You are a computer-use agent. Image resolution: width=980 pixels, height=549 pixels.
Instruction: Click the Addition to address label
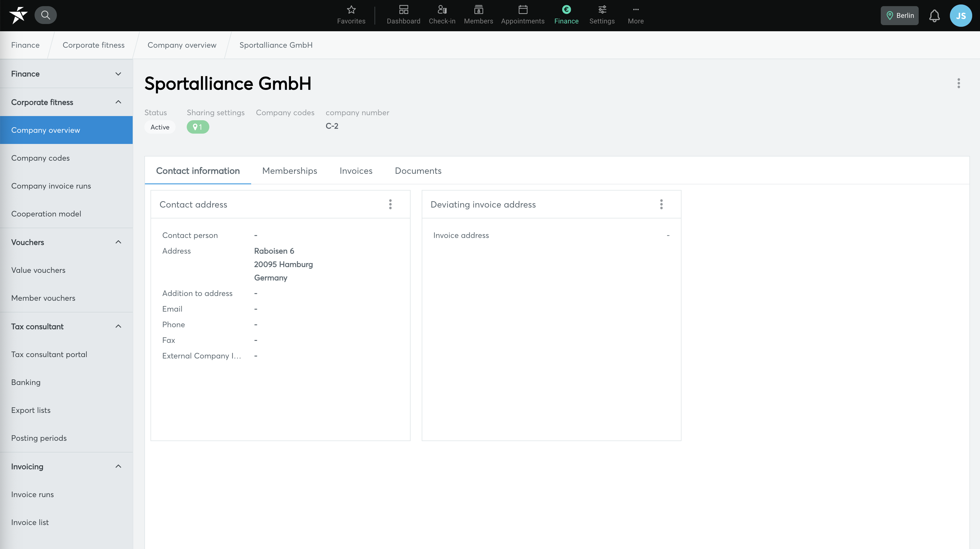click(197, 293)
